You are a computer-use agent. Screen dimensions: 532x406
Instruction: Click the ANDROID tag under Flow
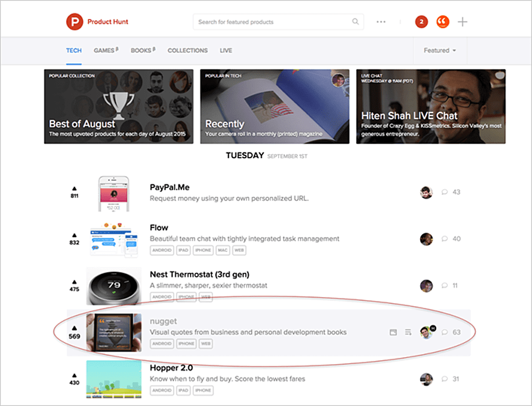tap(162, 250)
